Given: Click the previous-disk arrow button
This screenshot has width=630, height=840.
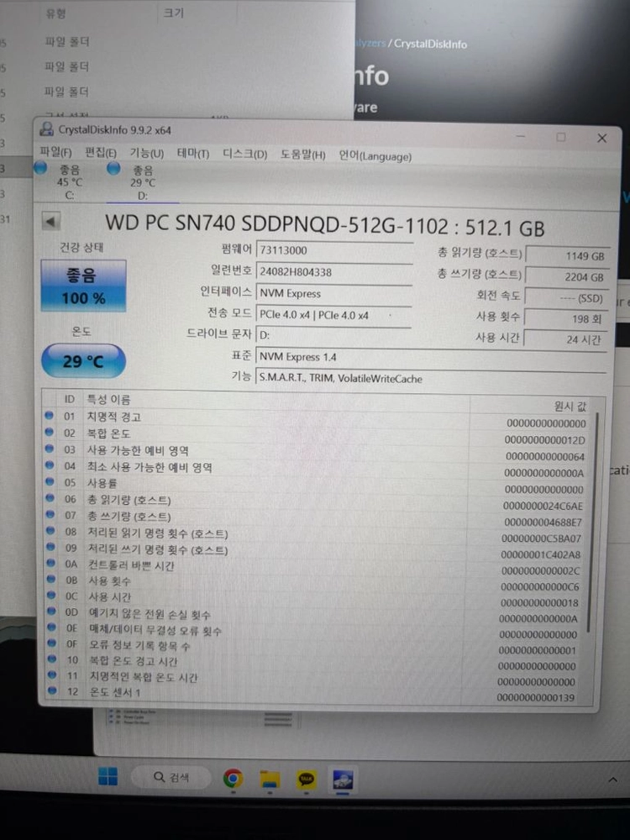Looking at the screenshot, I should [x=51, y=221].
